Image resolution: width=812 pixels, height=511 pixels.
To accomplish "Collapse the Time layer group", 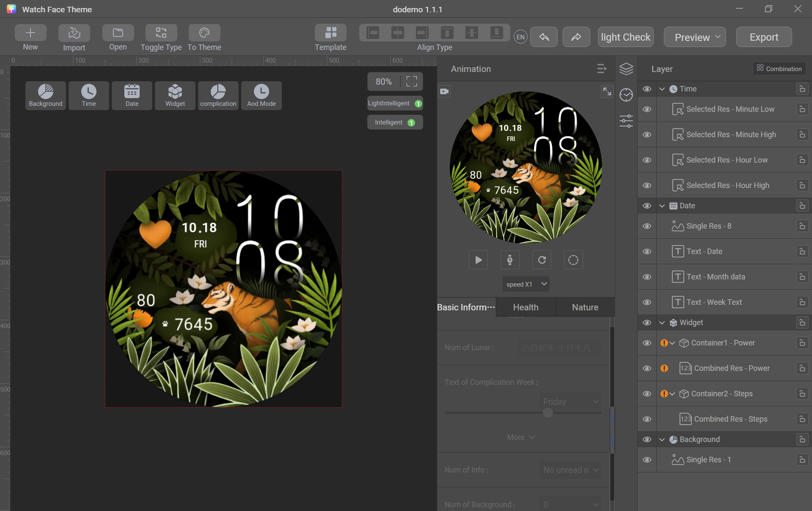I will pyautogui.click(x=662, y=88).
